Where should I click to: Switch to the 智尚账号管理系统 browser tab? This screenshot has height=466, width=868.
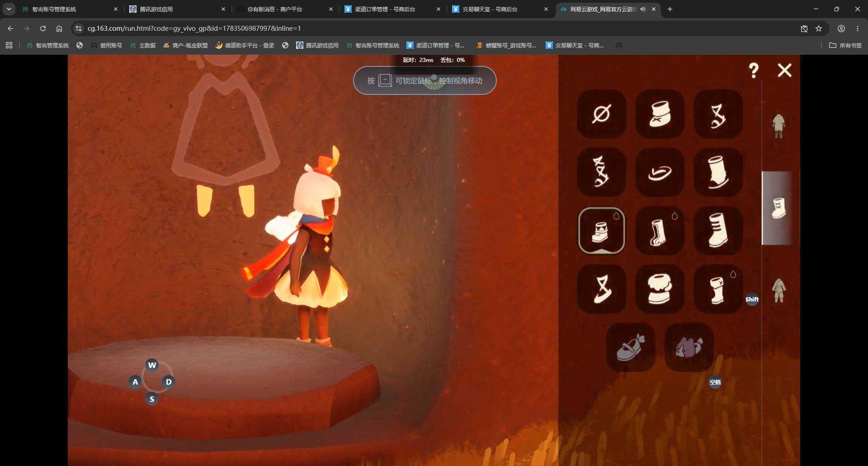point(70,9)
